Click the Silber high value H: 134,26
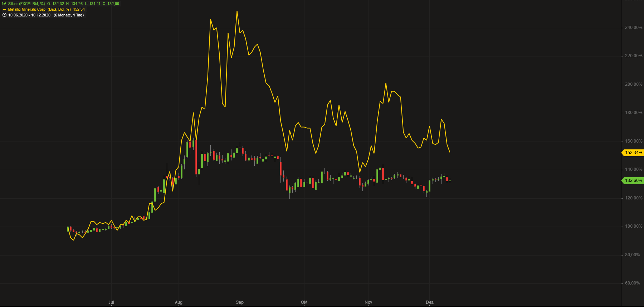 [x=74, y=4]
